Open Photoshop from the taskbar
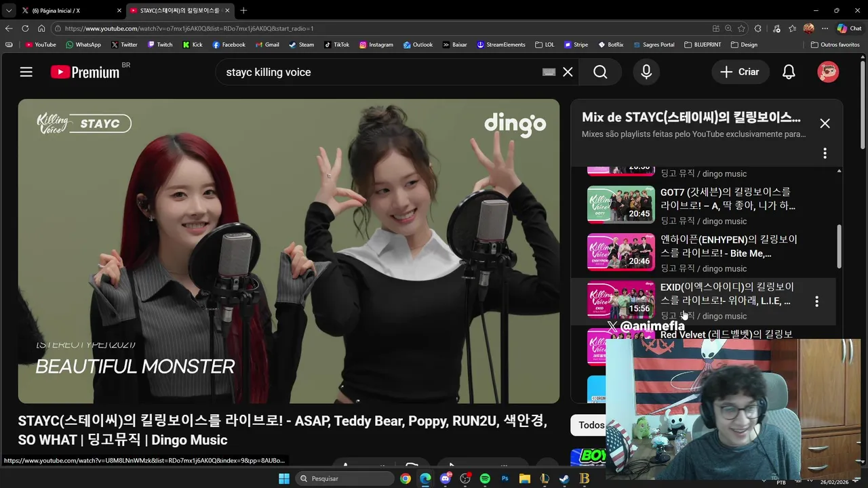 505,479
